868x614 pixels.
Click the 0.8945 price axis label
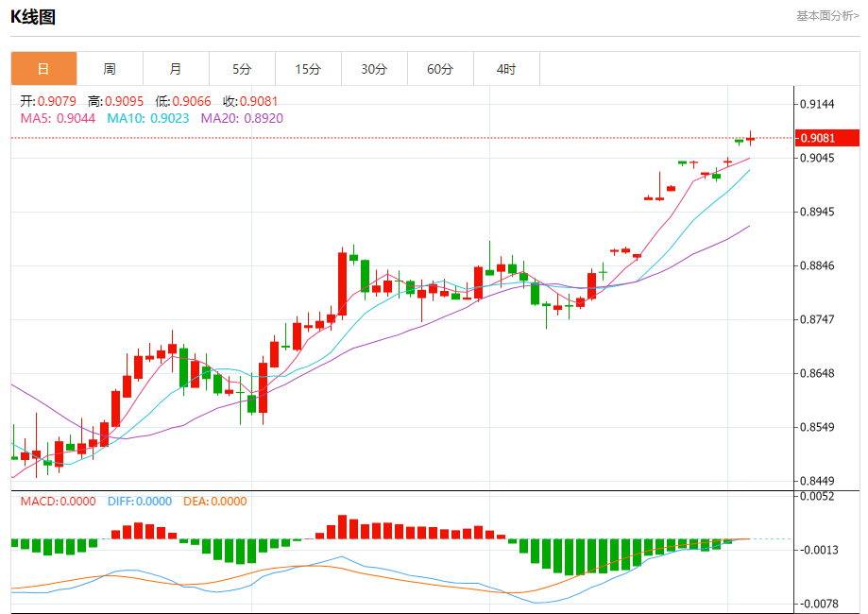click(817, 212)
